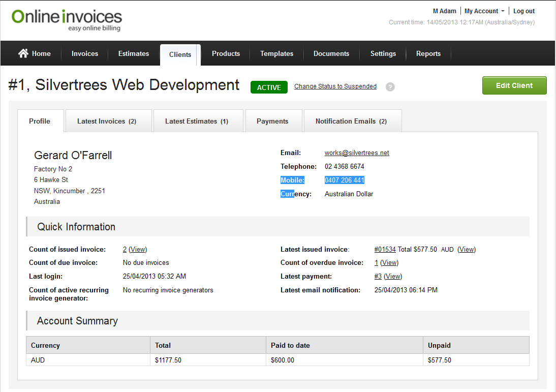Switch to the Latest Invoices tab
This screenshot has width=556, height=392.
107,121
